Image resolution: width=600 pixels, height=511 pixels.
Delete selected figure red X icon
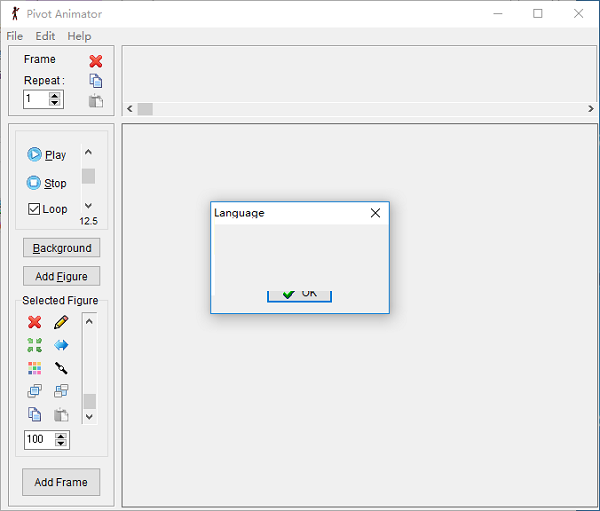click(34, 322)
